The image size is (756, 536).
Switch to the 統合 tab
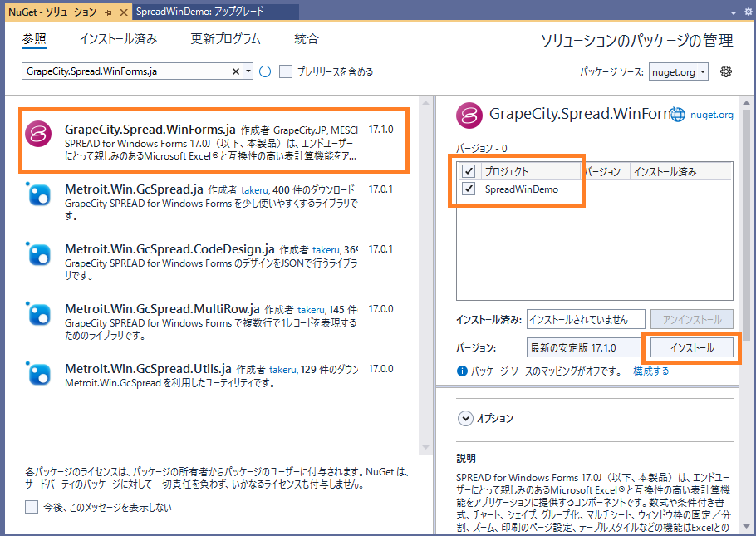(307, 38)
